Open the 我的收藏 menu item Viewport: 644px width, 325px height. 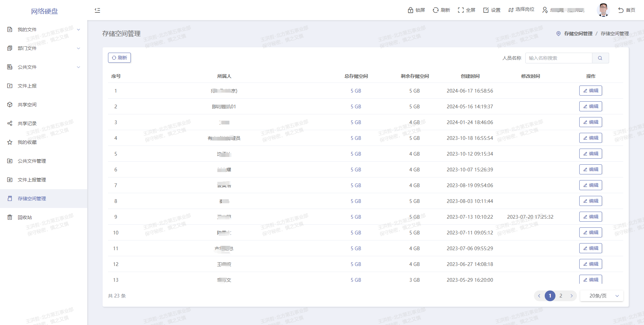click(44, 142)
